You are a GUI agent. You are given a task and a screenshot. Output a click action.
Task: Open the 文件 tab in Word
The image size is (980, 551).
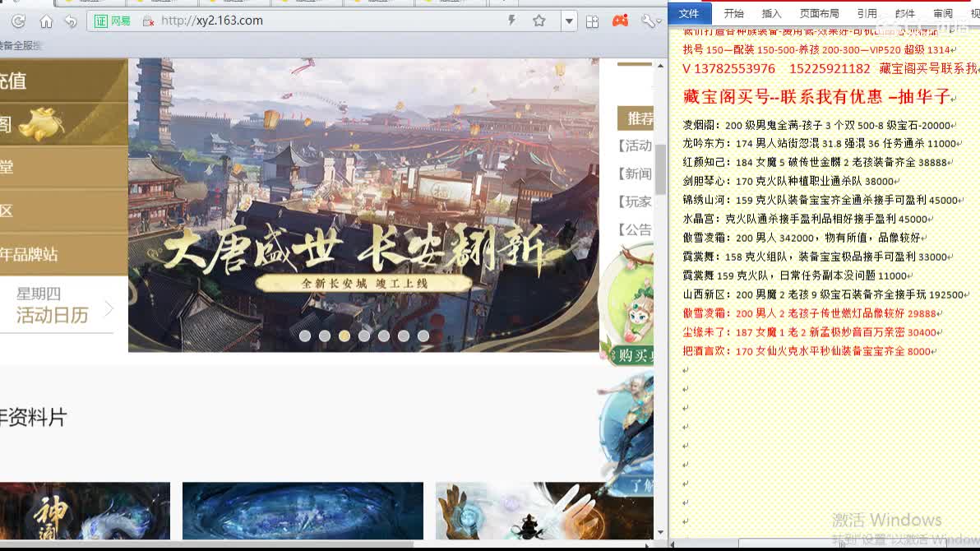click(689, 13)
